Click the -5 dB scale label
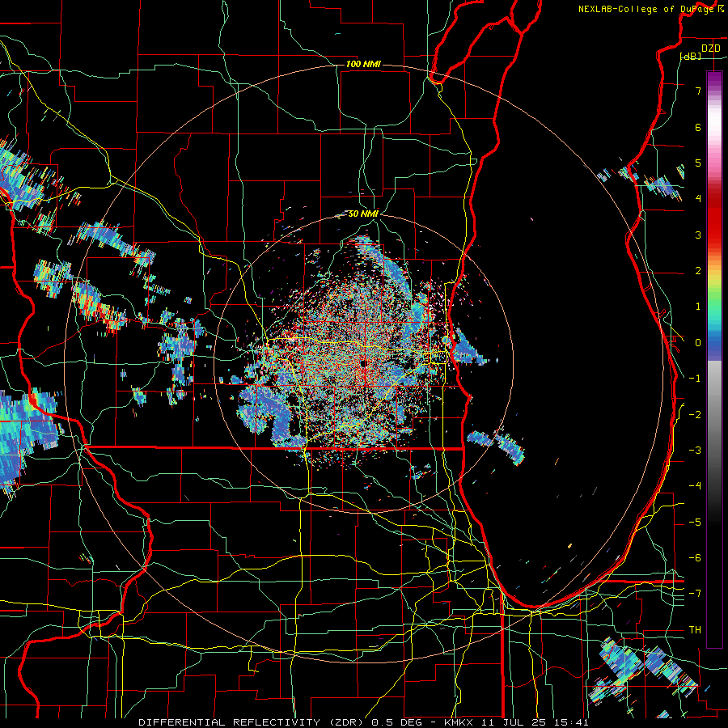728x728 pixels. [695, 523]
